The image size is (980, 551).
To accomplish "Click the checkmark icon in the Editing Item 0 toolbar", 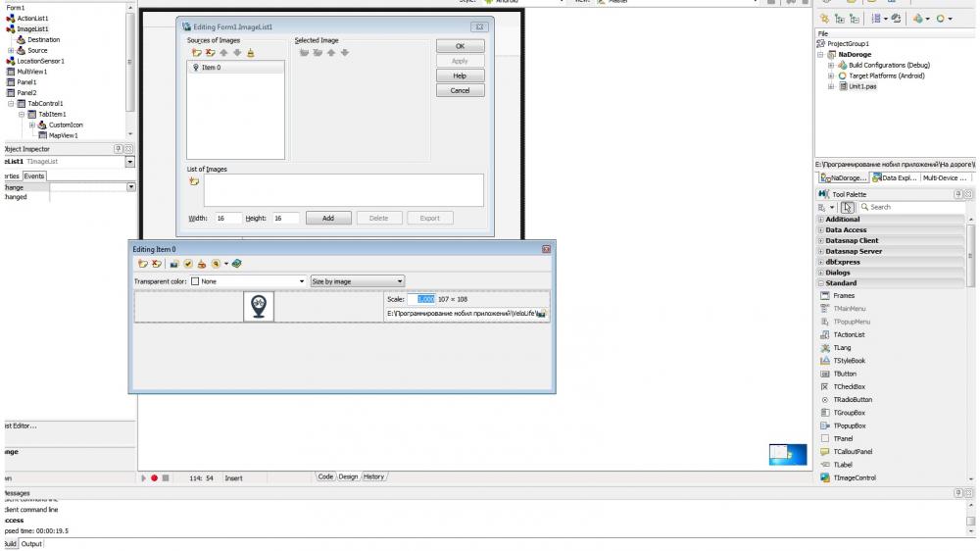I will point(187,264).
